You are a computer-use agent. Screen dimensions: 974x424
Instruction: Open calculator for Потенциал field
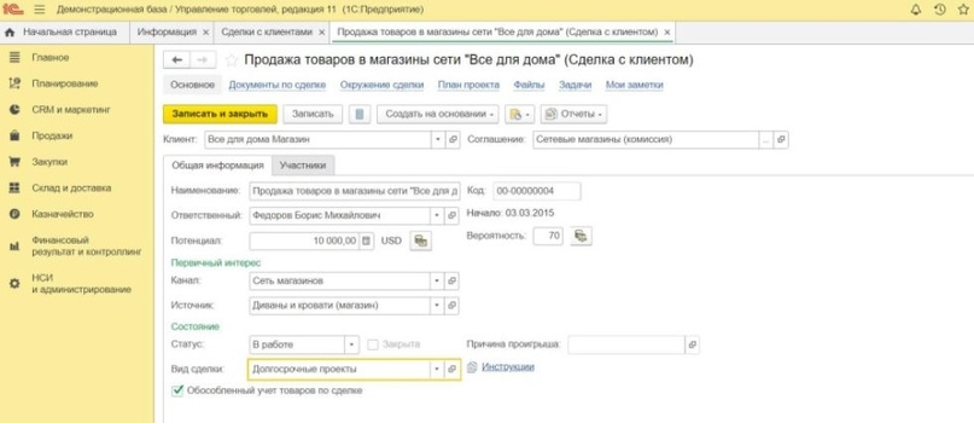(x=366, y=240)
